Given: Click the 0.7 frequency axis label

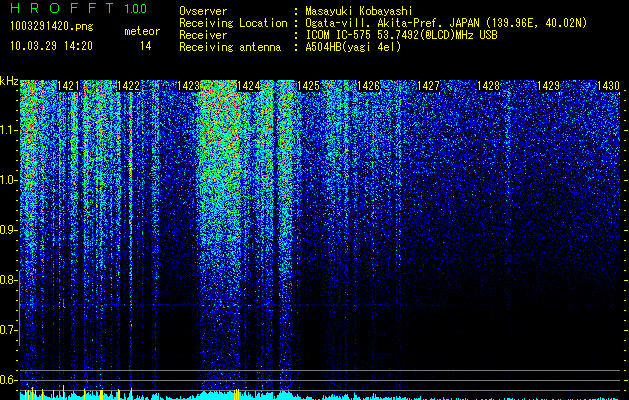Looking at the screenshot, I should 8,330.
